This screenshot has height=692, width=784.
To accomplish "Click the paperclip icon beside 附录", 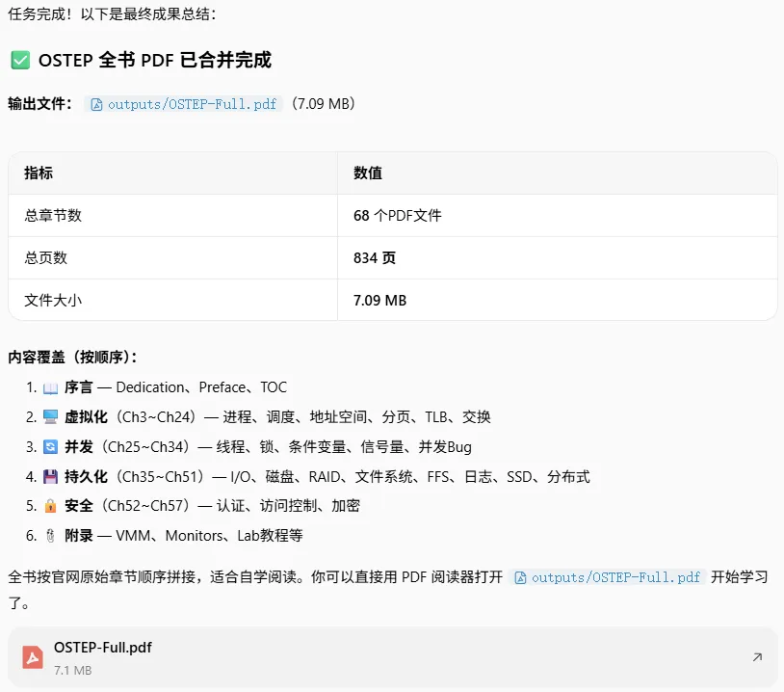I will pos(50,536).
